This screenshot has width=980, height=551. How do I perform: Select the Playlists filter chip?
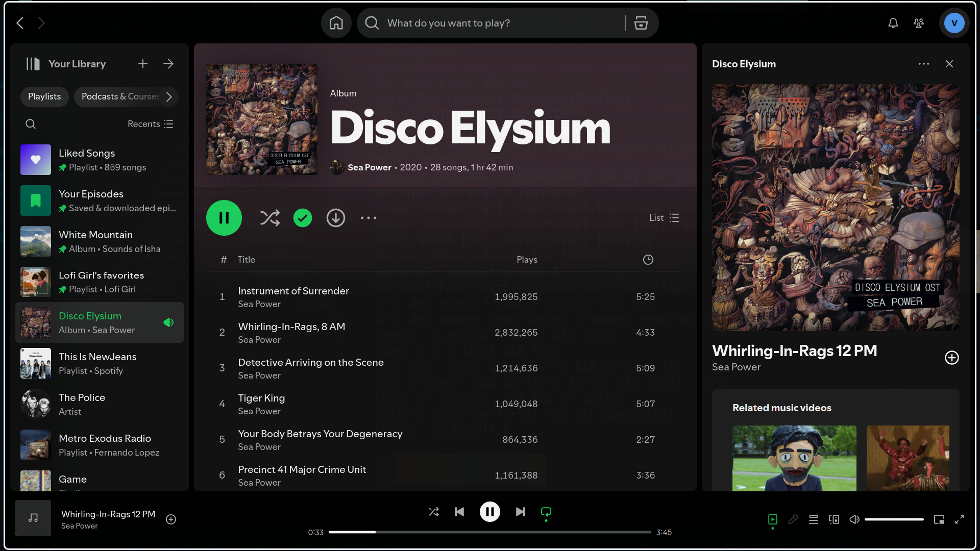click(x=44, y=96)
